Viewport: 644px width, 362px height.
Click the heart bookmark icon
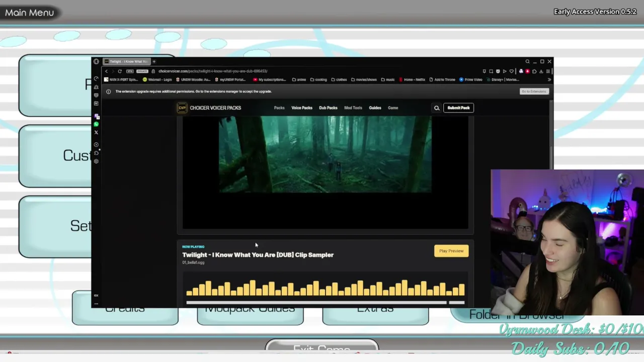pyautogui.click(x=512, y=71)
